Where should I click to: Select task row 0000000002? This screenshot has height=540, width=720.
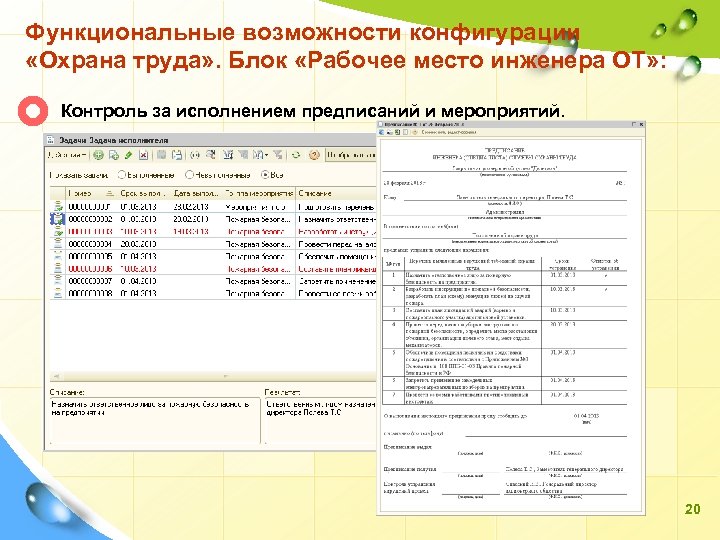pos(213,219)
